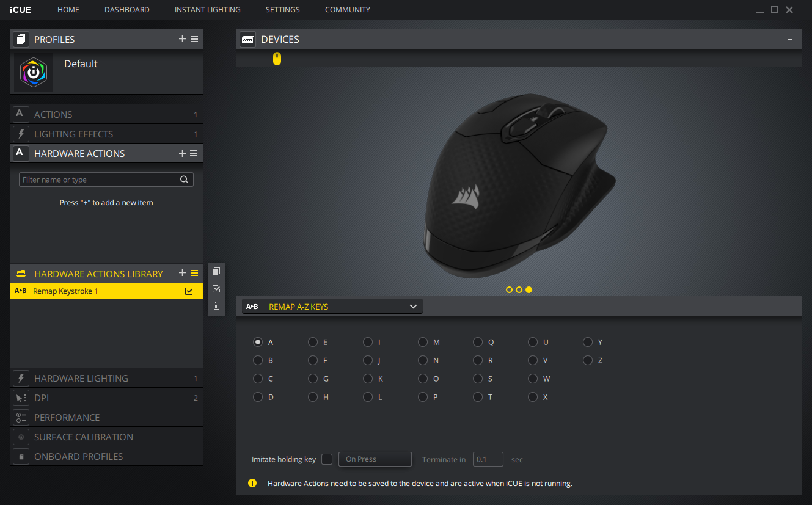Select the Z key radio option
812x505 pixels.
pyautogui.click(x=588, y=361)
